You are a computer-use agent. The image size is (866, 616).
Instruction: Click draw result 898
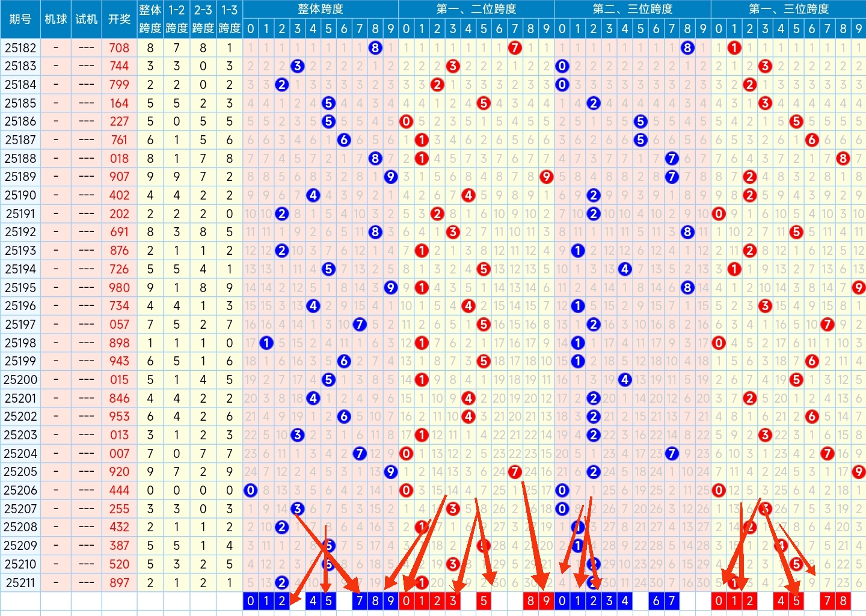coord(119,343)
